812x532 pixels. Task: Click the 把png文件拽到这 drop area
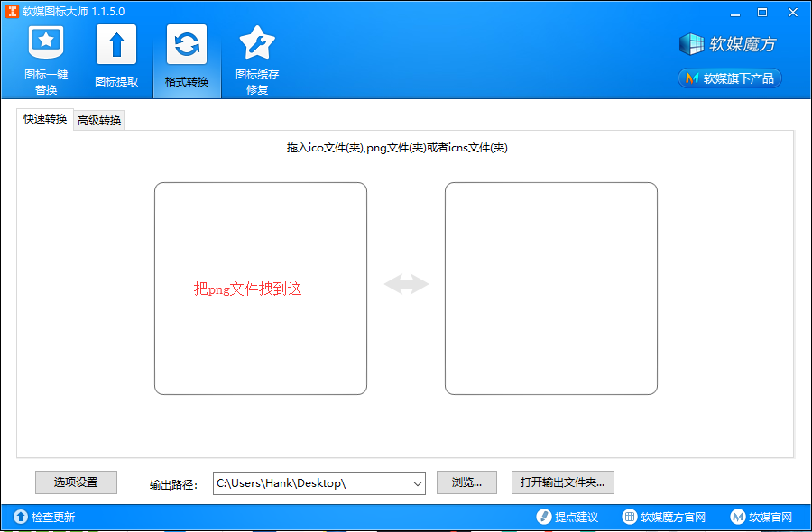(x=260, y=288)
